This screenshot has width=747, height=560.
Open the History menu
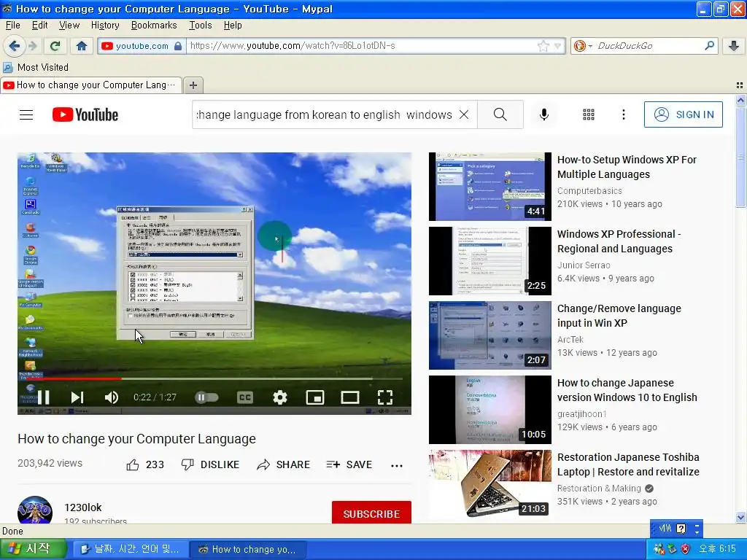pyautogui.click(x=105, y=26)
